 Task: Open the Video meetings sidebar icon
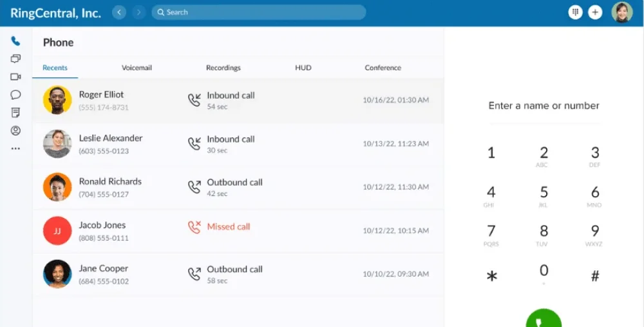15,77
